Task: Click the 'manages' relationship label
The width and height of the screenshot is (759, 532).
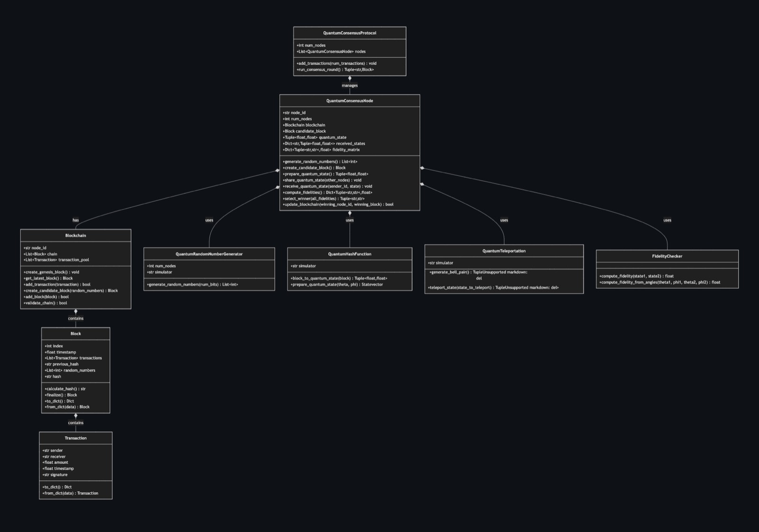Action: [x=350, y=85]
